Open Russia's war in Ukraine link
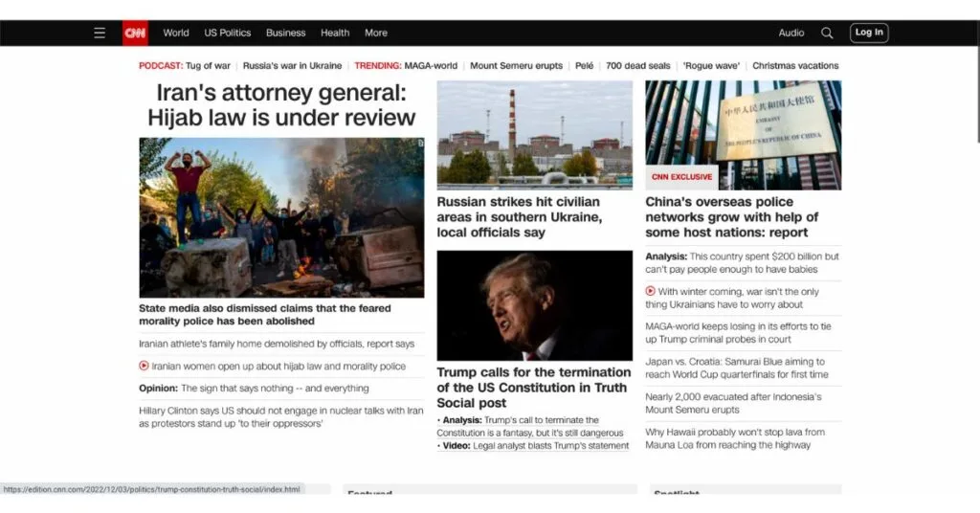 point(292,66)
